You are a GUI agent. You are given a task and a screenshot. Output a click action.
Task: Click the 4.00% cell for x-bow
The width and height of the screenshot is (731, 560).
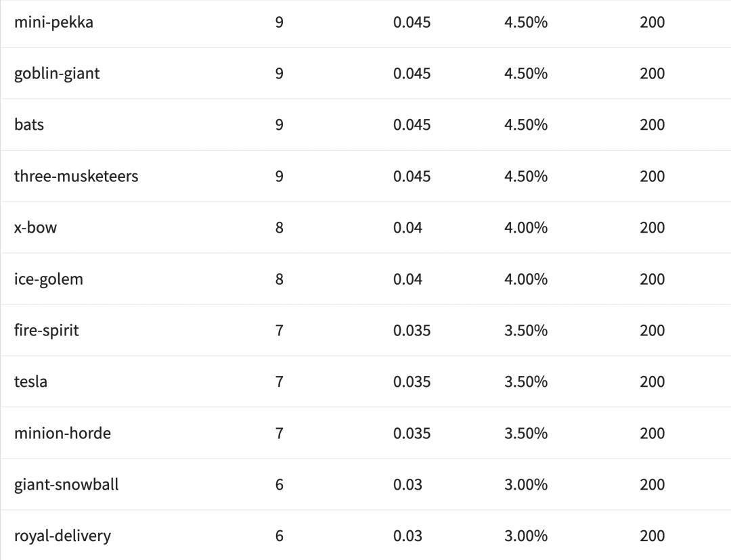[526, 228]
